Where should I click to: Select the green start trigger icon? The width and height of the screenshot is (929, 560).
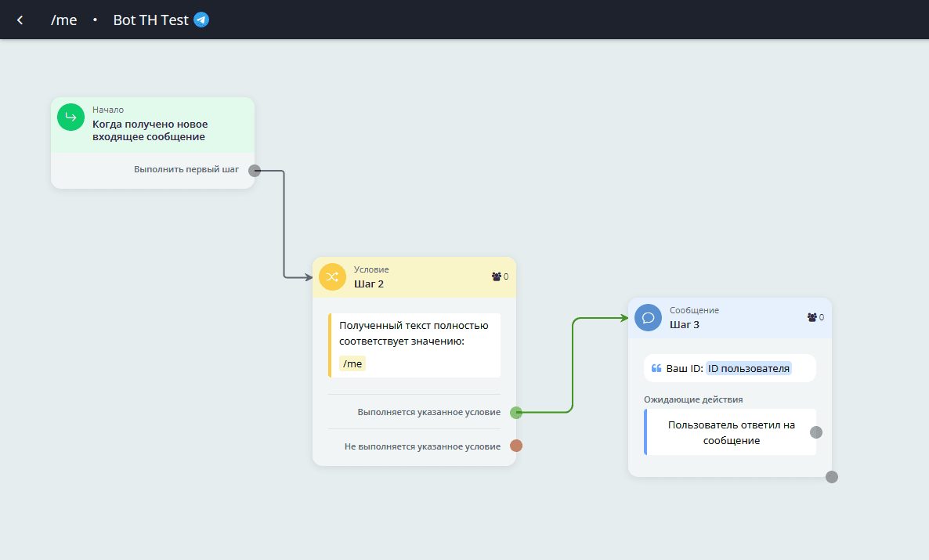70,117
